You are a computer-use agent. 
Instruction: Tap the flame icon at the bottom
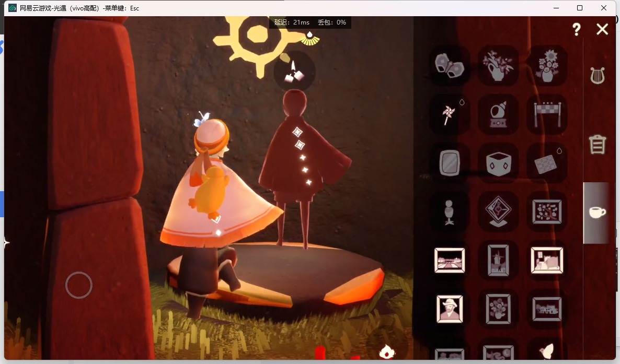pos(387,351)
